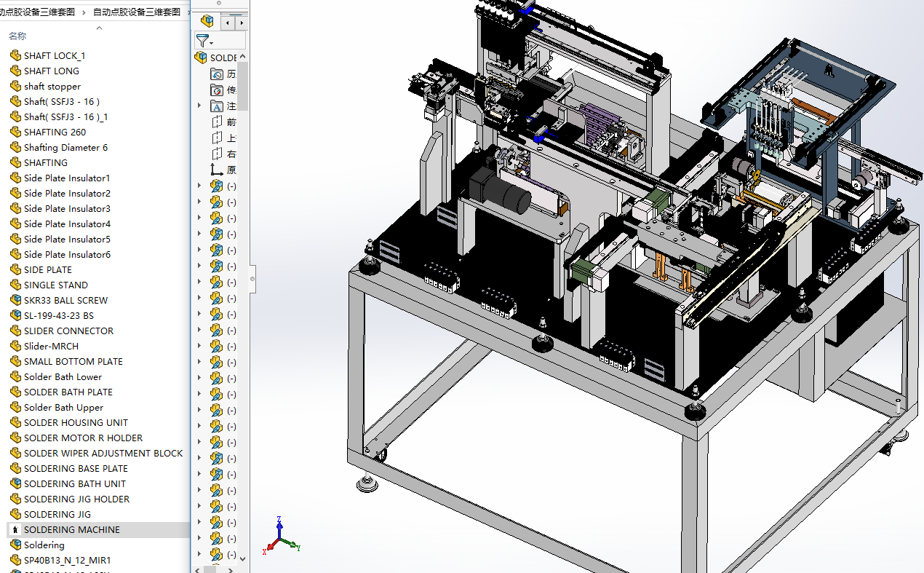
Task: Open the last 自动点胶设备三维套图 breadcrumb folder
Action: click(x=137, y=12)
